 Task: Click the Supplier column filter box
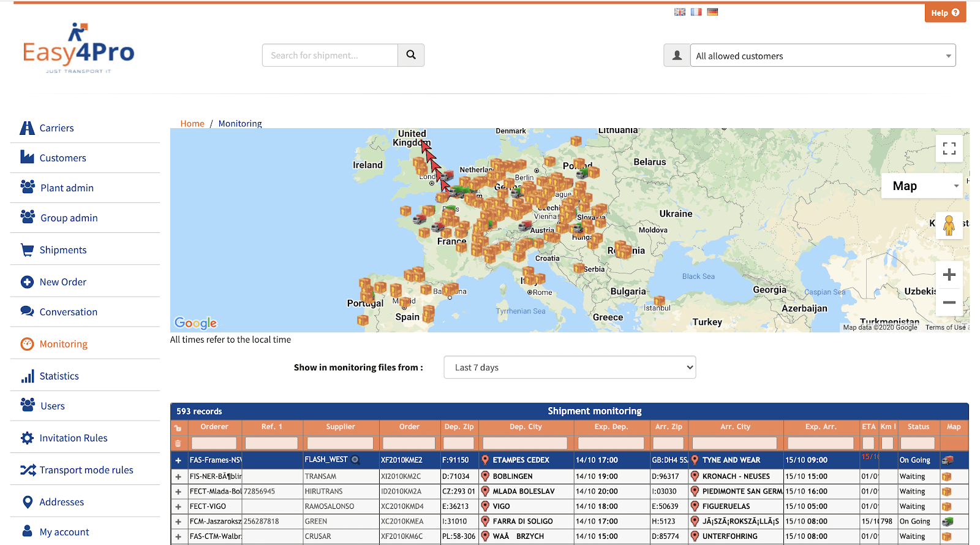(340, 443)
